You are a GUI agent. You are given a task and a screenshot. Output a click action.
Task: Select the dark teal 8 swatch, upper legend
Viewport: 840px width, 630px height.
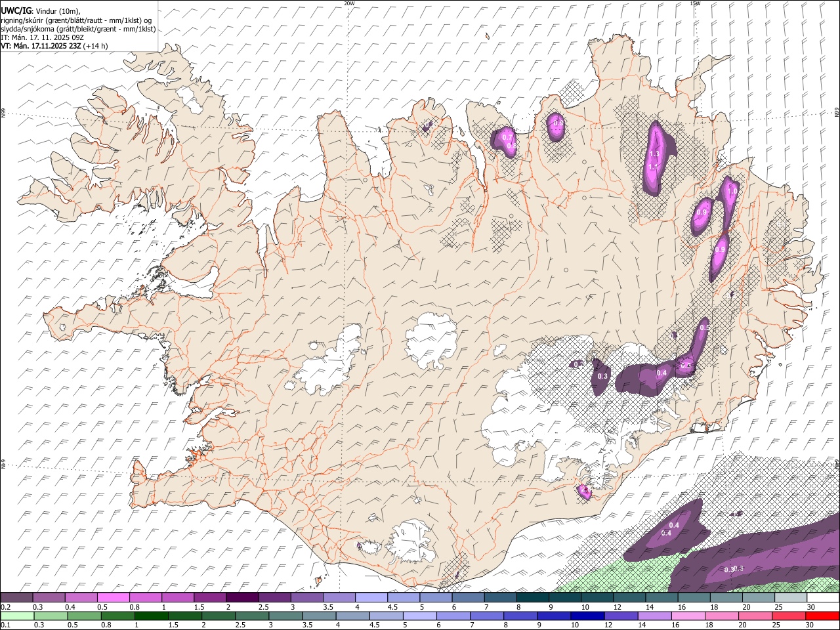coord(532,597)
